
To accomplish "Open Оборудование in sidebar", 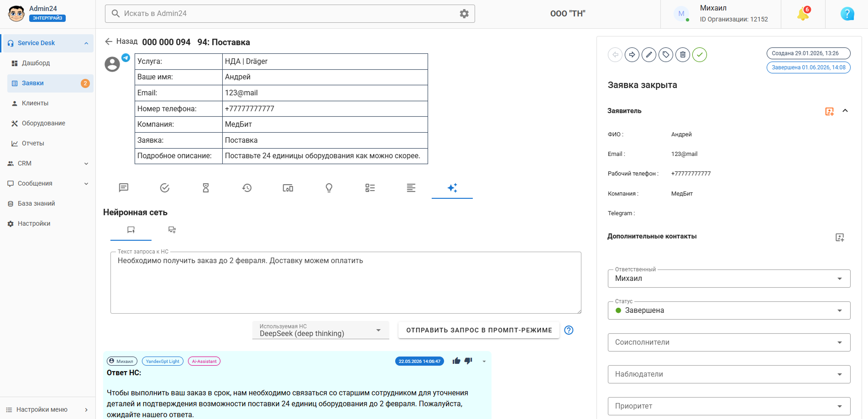I will click(x=50, y=124).
